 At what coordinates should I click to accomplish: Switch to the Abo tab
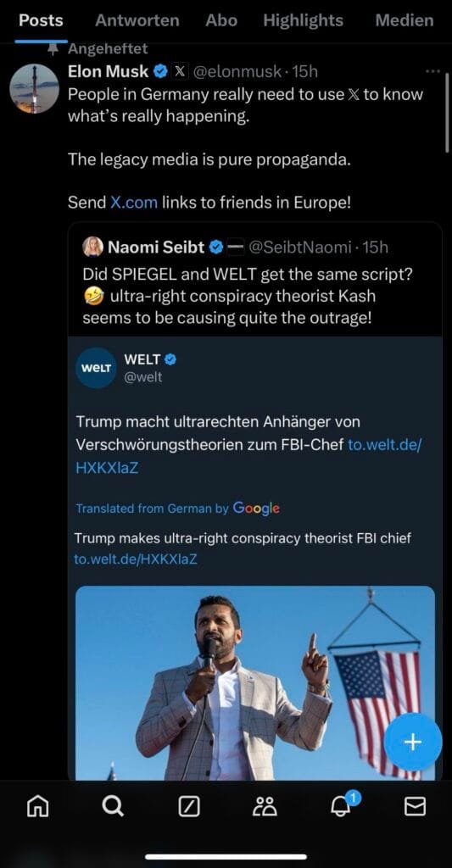pos(221,20)
